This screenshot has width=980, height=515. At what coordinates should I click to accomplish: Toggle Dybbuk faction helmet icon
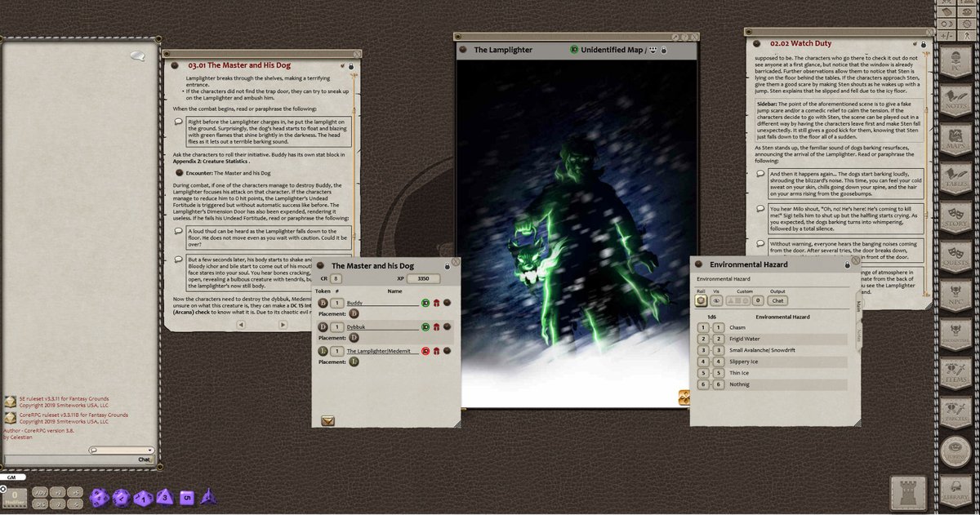coord(435,327)
